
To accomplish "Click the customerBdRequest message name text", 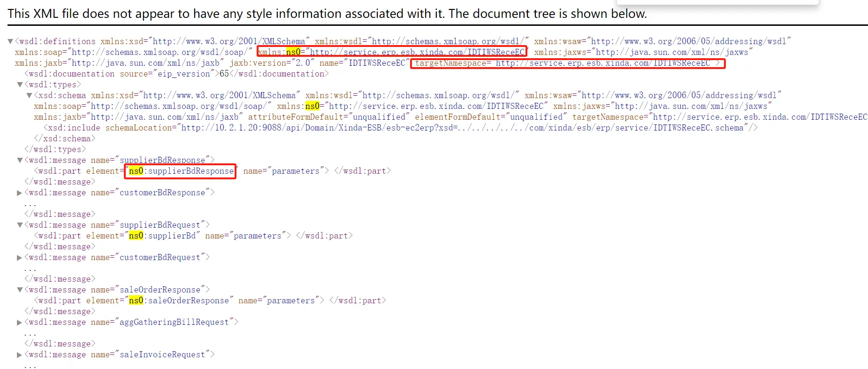I will [x=160, y=257].
